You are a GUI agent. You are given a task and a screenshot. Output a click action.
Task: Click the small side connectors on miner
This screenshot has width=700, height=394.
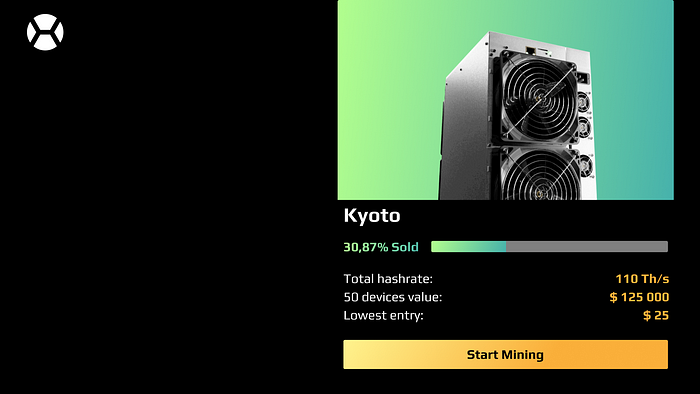point(585,116)
